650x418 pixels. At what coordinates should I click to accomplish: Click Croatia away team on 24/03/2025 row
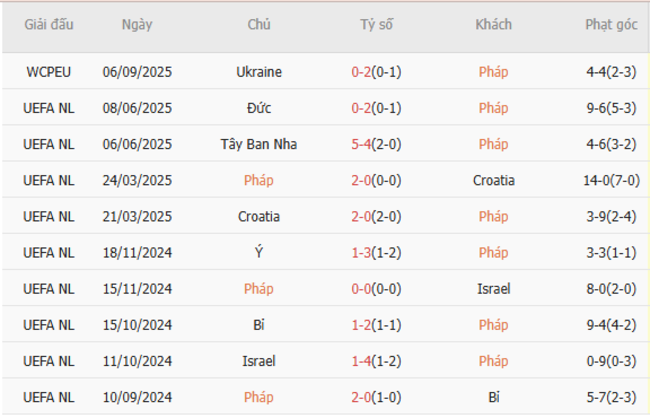pos(493,180)
